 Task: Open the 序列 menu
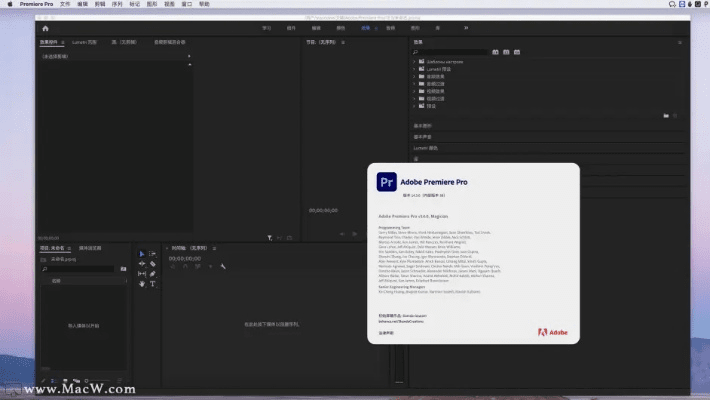(x=117, y=4)
